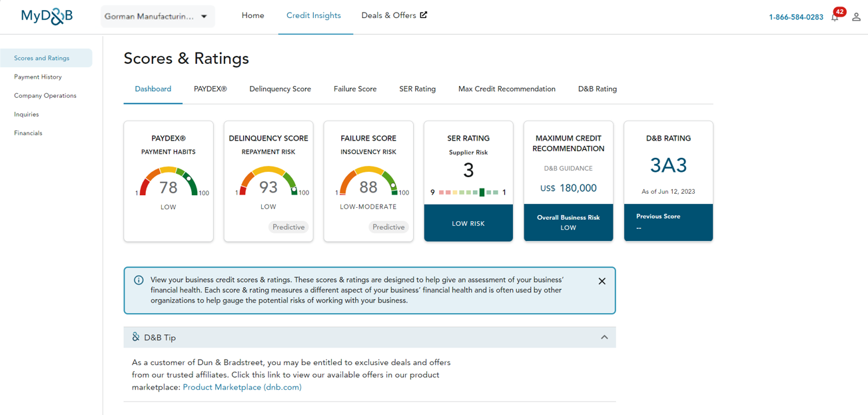Click the ampersand icon next to D&B Tip
Screen dimensions: 868x415
[x=136, y=337]
